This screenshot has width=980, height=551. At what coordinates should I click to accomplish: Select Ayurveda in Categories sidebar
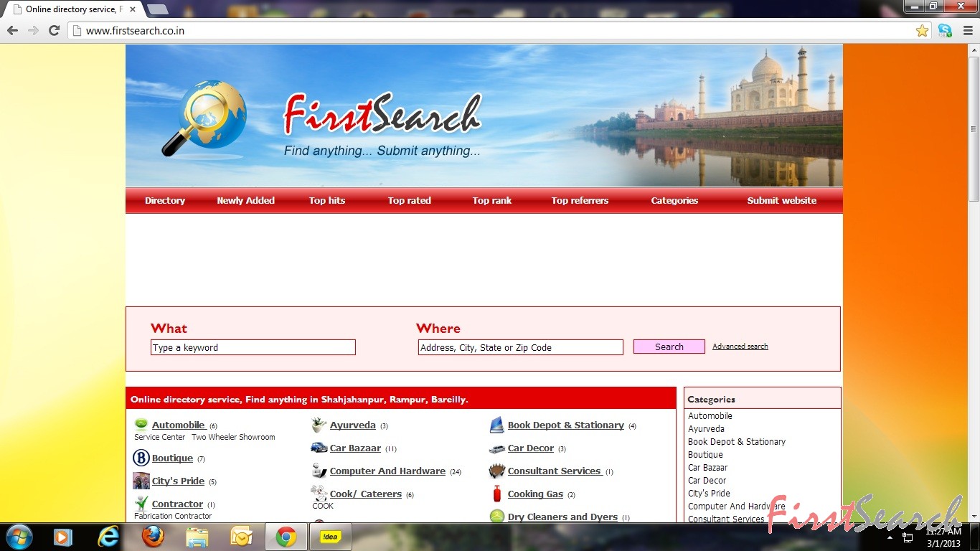pyautogui.click(x=706, y=428)
